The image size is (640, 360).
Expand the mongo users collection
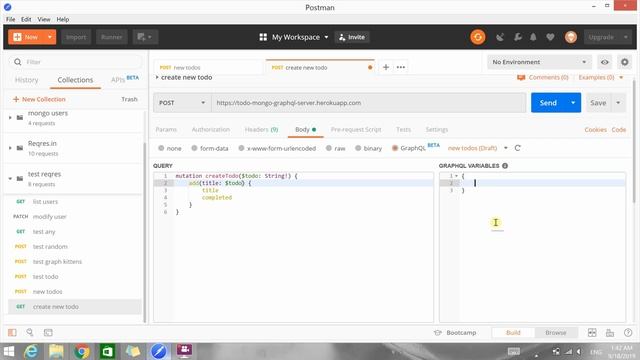click(10, 118)
